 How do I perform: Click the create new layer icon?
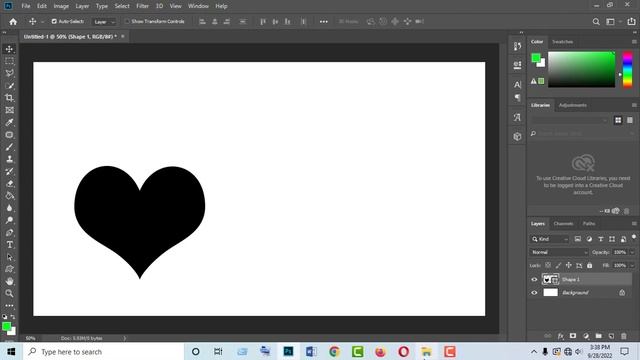(x=611, y=336)
